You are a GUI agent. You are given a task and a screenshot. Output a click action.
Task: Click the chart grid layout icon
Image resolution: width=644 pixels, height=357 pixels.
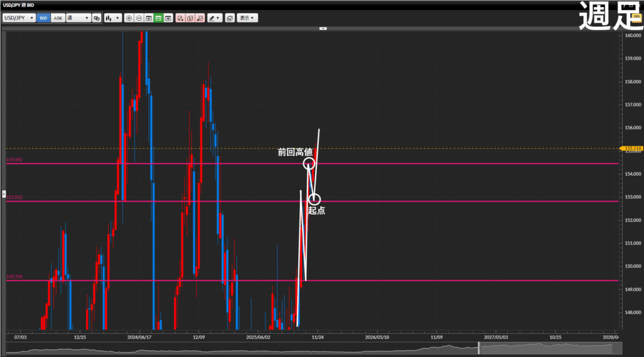(149, 18)
